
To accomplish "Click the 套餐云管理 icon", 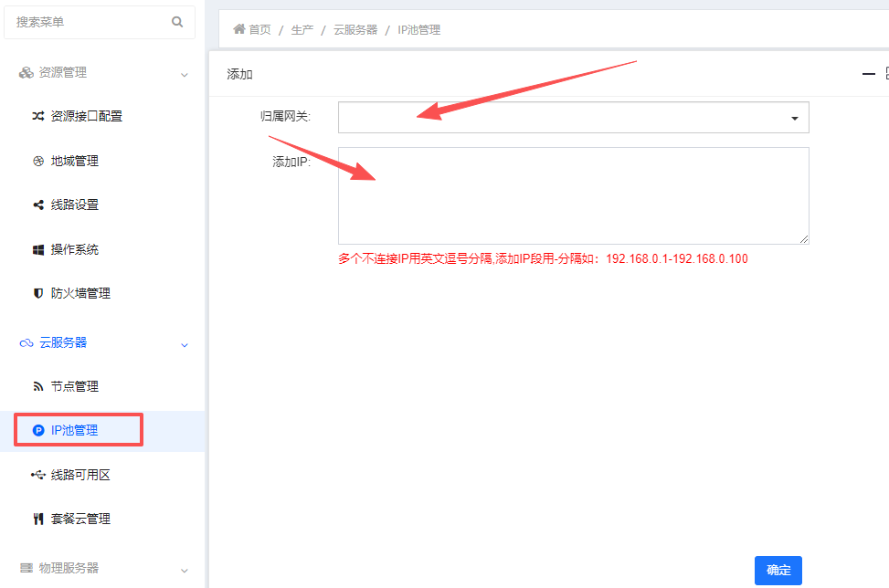I will point(37,518).
